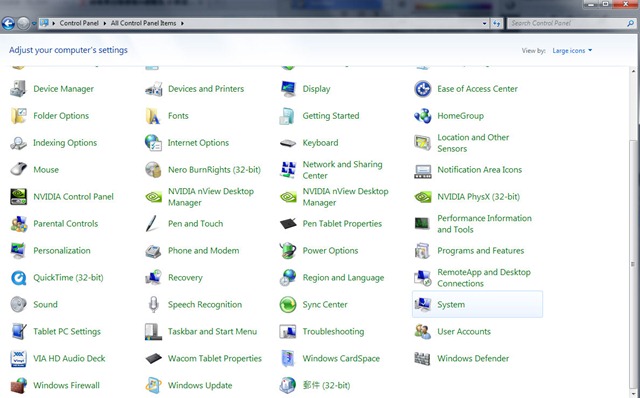Open the Wacom Tablet Properties link

pyautogui.click(x=214, y=358)
